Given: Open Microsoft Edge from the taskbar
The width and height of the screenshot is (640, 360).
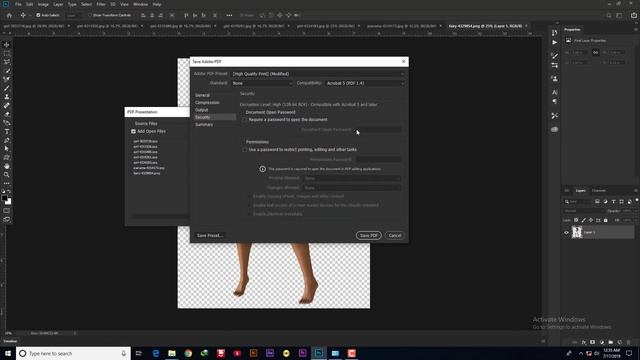Looking at the screenshot, I should (156, 353).
